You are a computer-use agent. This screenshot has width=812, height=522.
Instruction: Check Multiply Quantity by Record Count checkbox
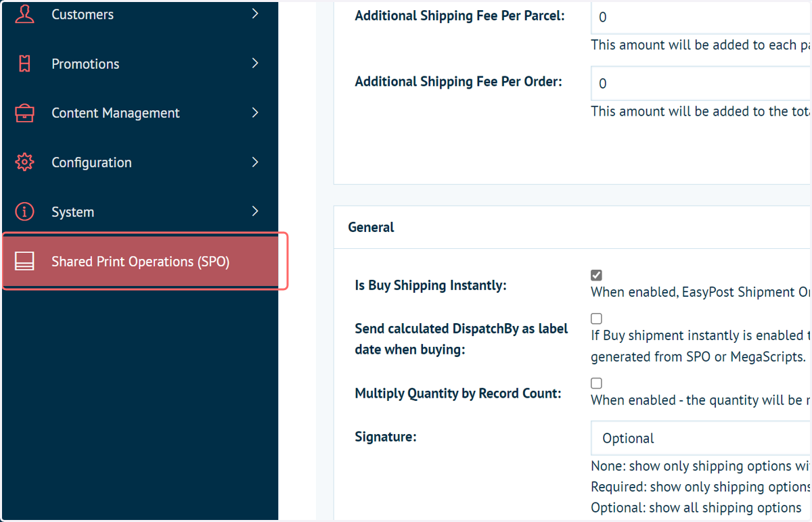pos(596,383)
